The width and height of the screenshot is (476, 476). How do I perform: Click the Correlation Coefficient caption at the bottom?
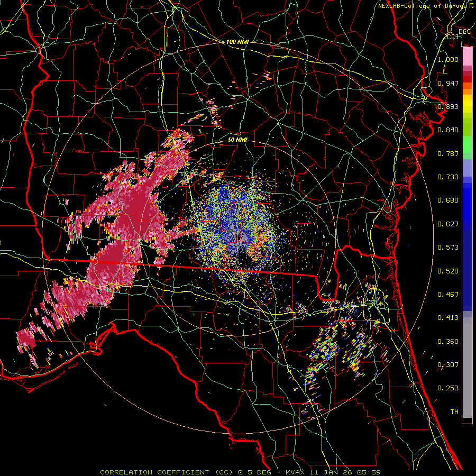tap(240, 472)
